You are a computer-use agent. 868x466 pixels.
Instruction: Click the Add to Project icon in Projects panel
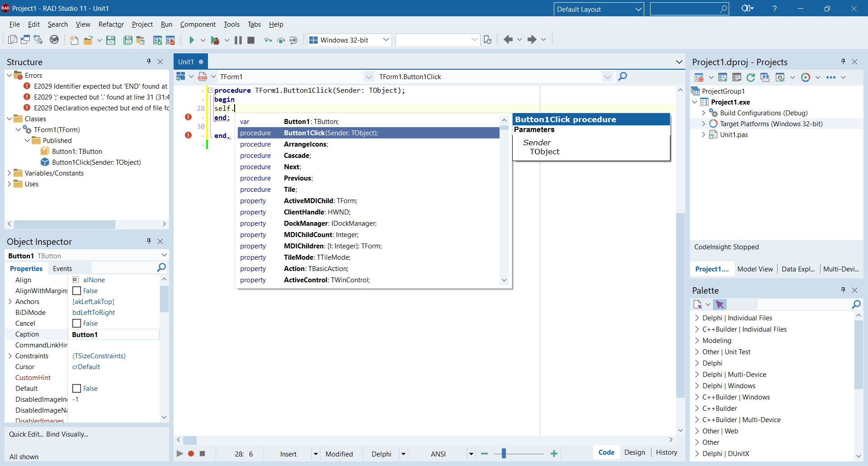722,77
